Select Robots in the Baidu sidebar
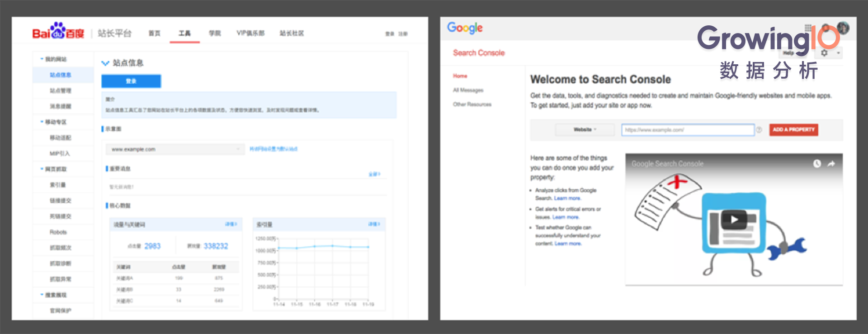Image resolution: width=868 pixels, height=334 pixels. coord(58,232)
